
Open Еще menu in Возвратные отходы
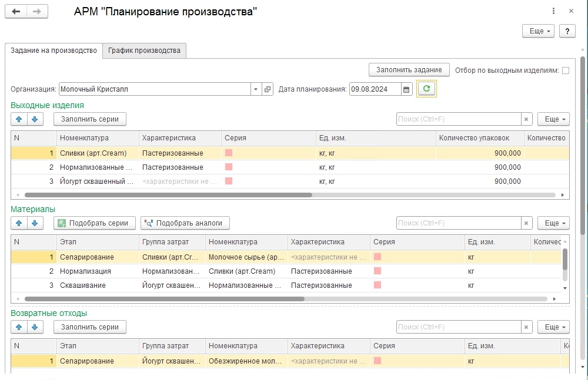(553, 327)
